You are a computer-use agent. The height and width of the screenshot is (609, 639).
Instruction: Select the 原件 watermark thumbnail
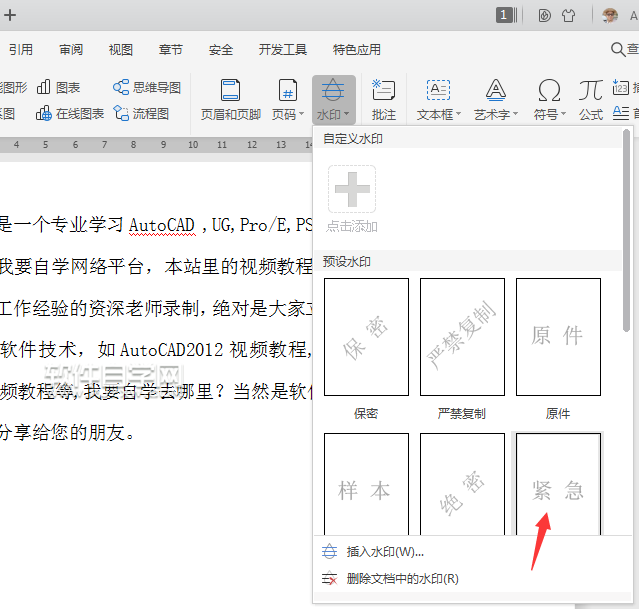tap(558, 337)
